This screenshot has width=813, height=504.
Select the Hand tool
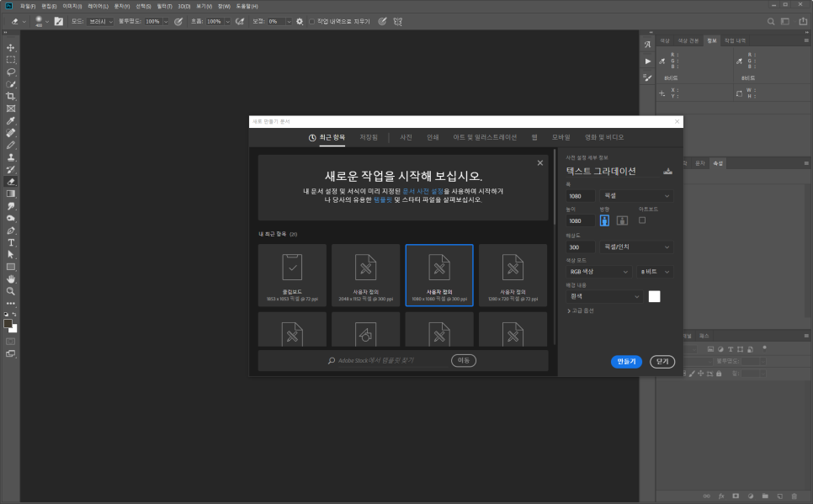point(11,279)
